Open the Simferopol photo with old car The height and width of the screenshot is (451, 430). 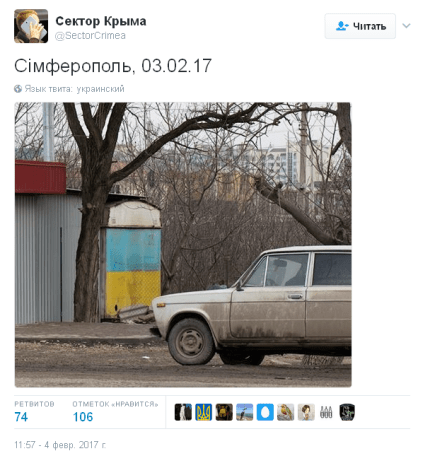click(x=183, y=245)
